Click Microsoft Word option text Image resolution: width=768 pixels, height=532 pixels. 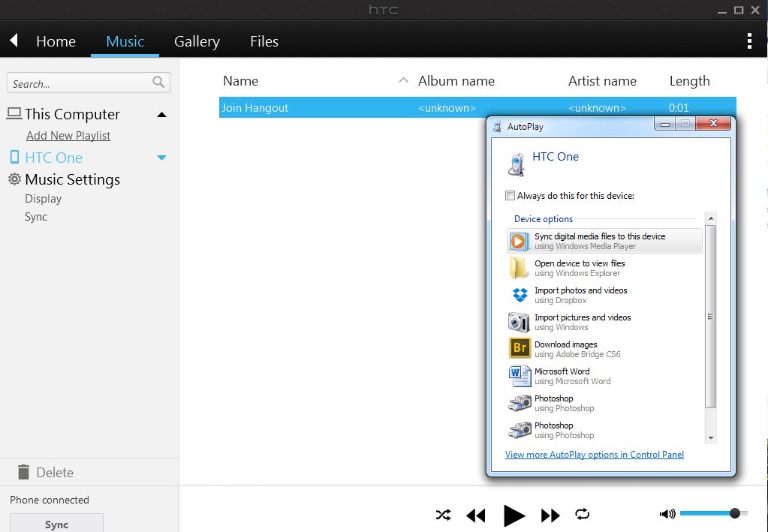[x=573, y=377]
